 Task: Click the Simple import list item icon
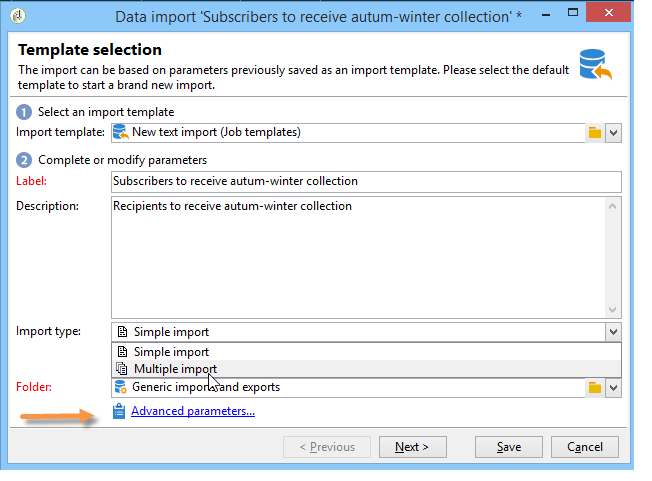(x=122, y=352)
